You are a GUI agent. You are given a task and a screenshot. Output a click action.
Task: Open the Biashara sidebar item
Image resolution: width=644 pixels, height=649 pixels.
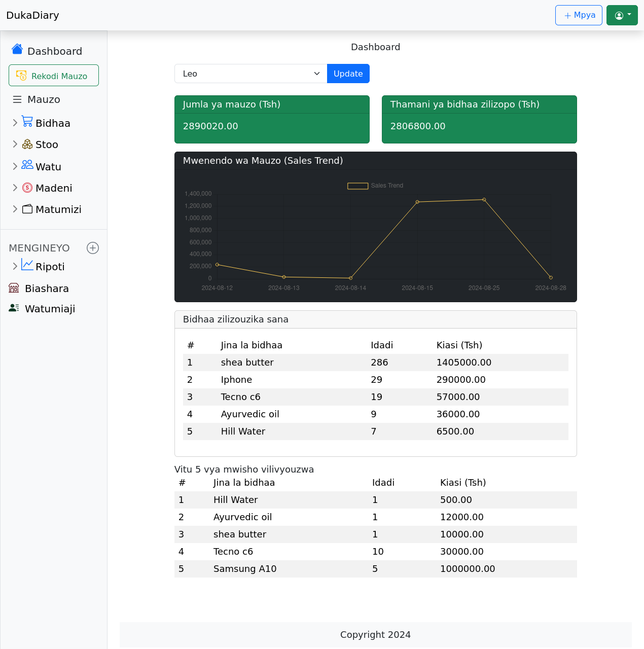[47, 289]
